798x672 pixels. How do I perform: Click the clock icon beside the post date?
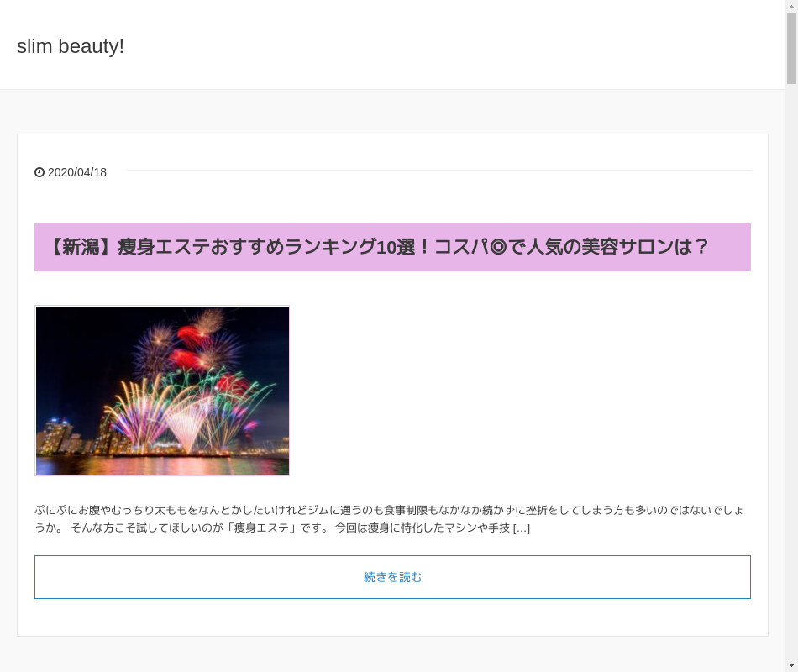point(39,172)
